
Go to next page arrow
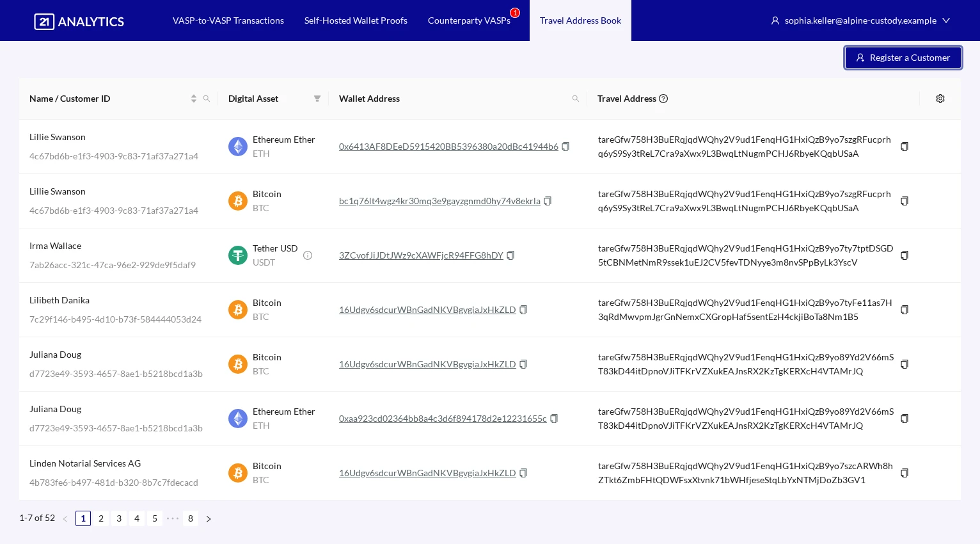[x=209, y=519]
